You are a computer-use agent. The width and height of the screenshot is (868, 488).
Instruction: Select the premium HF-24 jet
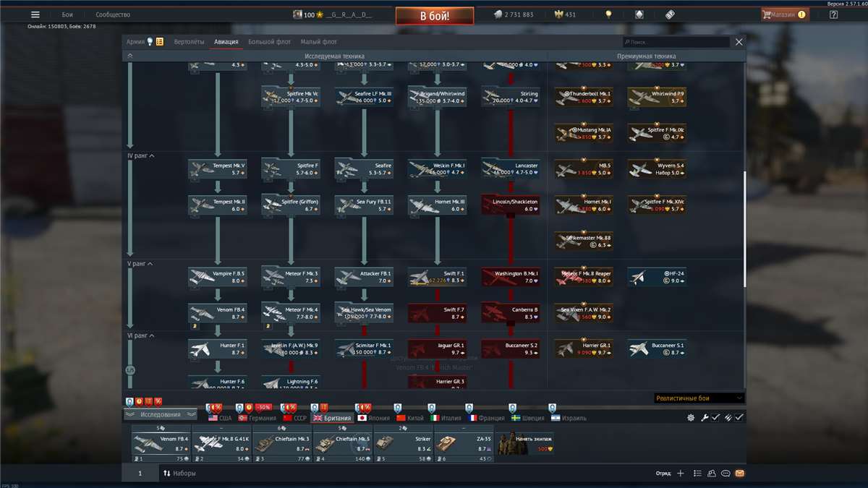click(657, 278)
